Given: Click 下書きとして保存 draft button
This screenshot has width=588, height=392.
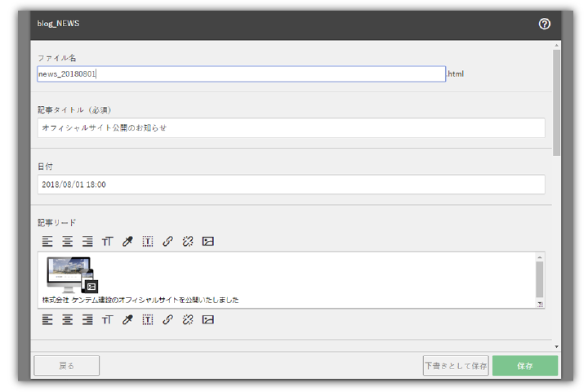Looking at the screenshot, I should point(456,366).
